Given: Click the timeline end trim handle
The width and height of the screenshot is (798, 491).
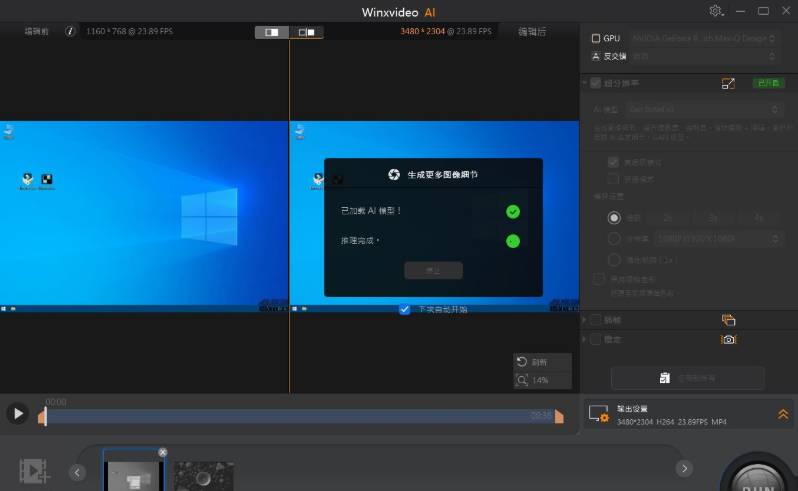Looking at the screenshot, I should coord(559,417).
